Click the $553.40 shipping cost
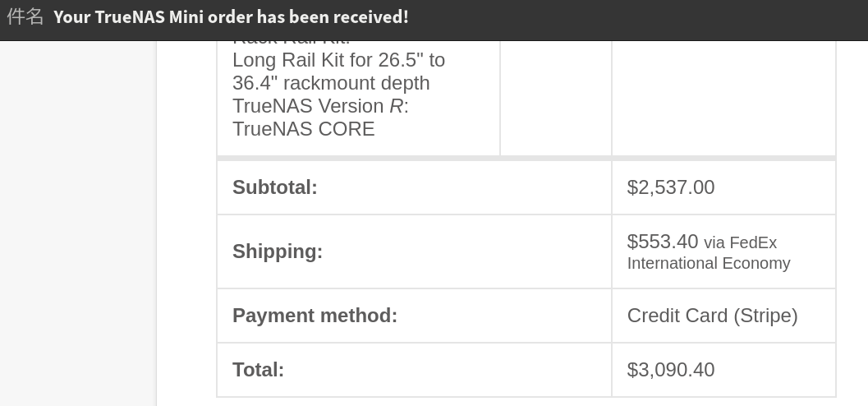 [x=663, y=242]
